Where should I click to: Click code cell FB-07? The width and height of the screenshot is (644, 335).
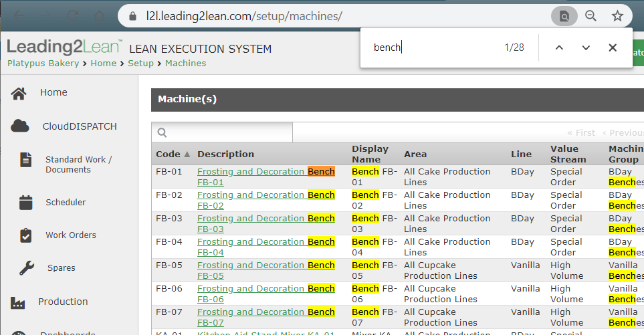click(x=169, y=312)
